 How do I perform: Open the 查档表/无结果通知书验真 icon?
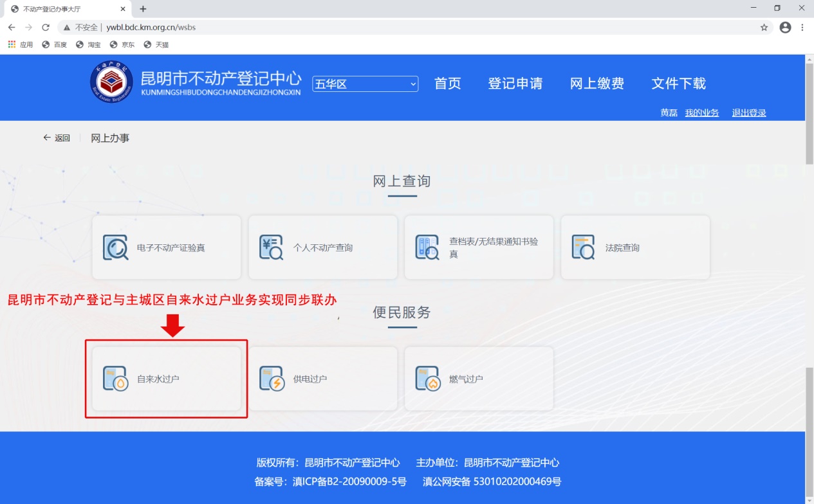click(x=427, y=248)
